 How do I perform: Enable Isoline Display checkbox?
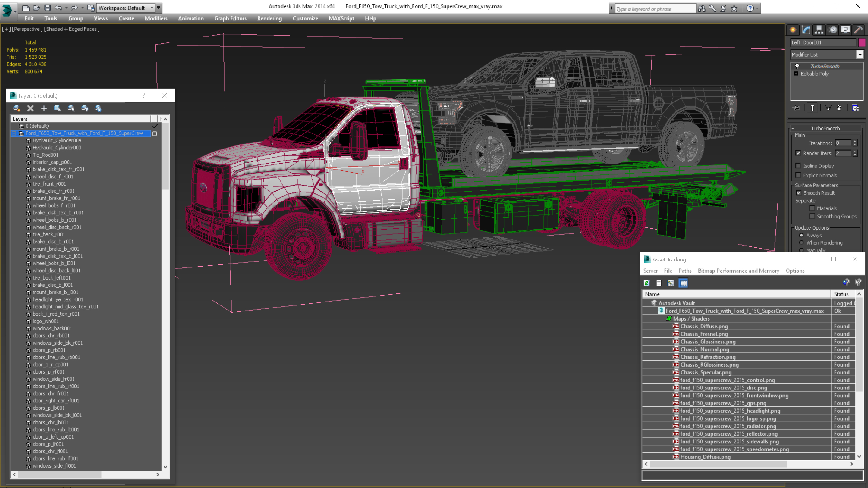point(798,165)
